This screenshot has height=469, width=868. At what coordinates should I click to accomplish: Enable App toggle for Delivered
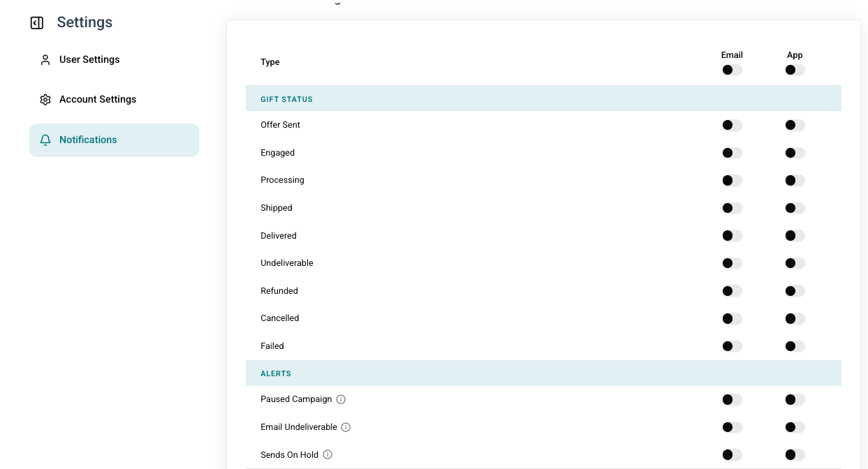pos(795,236)
